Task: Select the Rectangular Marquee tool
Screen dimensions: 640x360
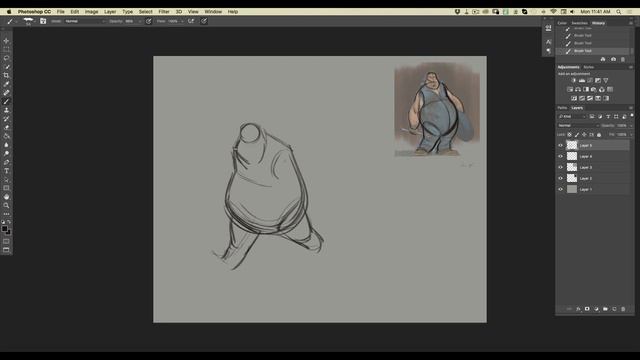Action: pos(6,49)
